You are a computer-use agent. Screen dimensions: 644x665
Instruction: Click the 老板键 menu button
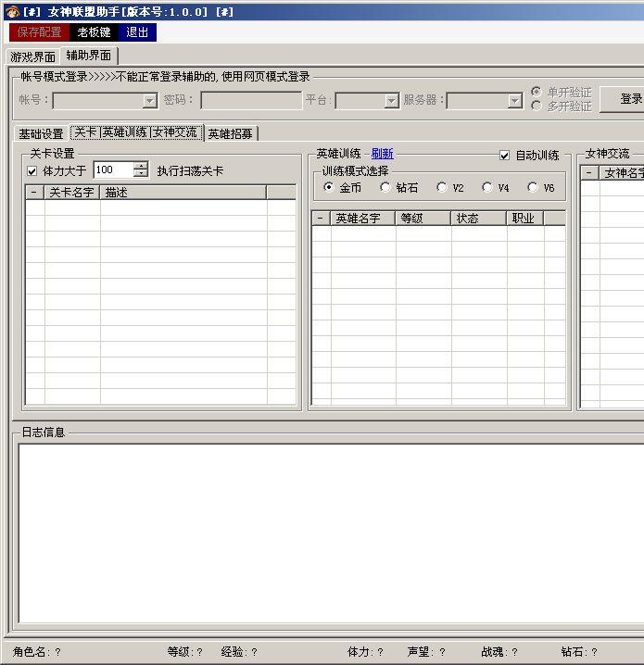coord(94,32)
